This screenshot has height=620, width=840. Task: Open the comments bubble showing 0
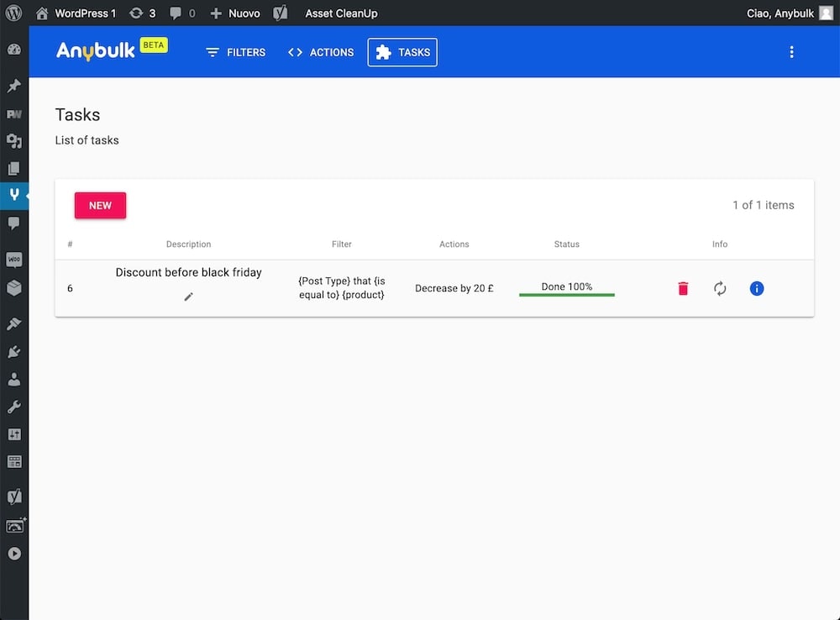click(x=182, y=13)
